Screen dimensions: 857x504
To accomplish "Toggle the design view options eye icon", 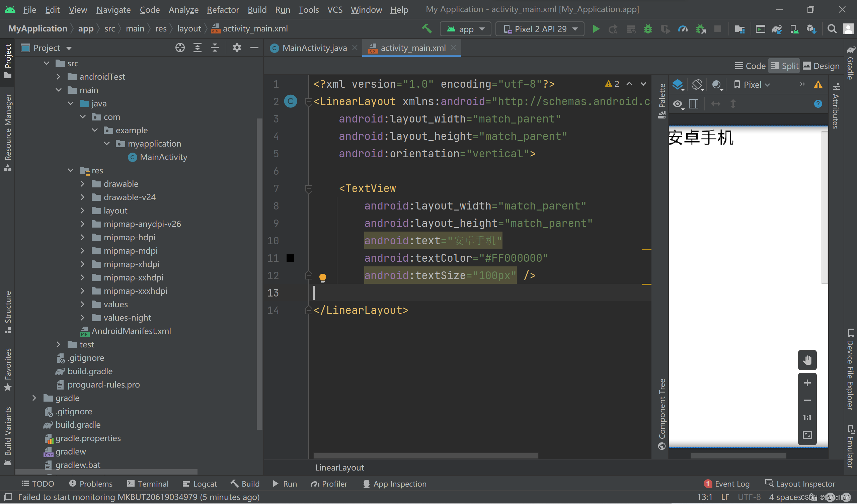I will click(x=678, y=104).
